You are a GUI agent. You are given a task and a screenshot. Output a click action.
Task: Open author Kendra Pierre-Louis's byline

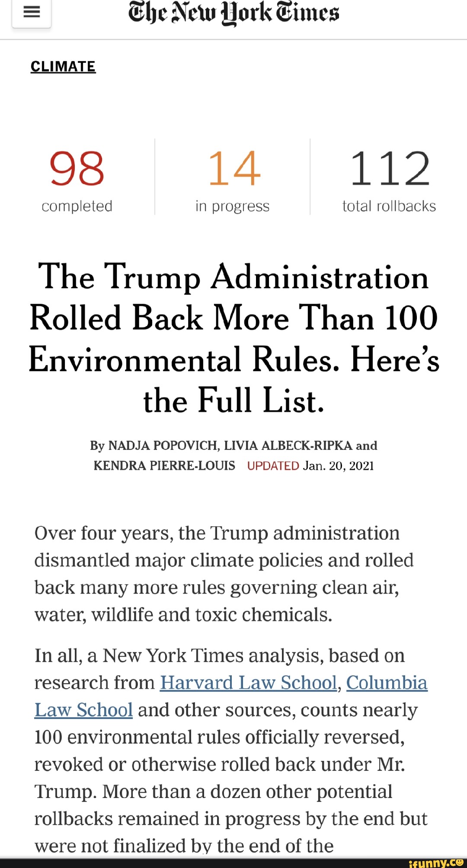[164, 465]
